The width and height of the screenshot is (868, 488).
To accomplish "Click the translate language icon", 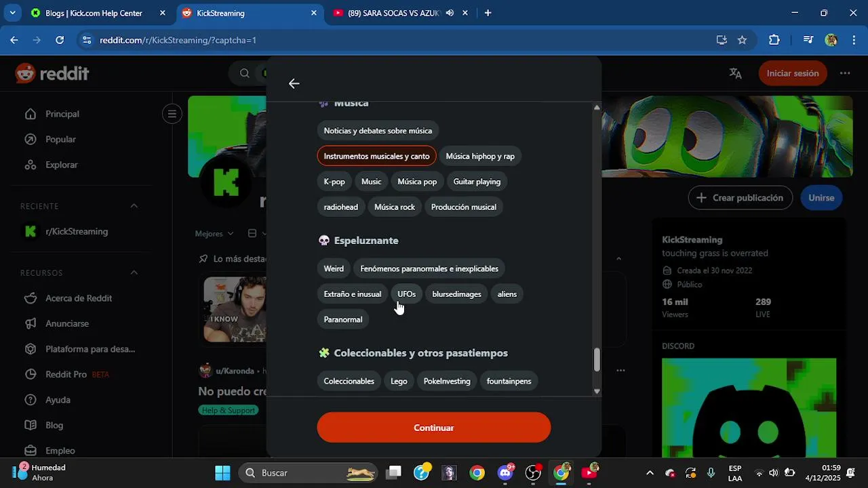I will tap(736, 73).
